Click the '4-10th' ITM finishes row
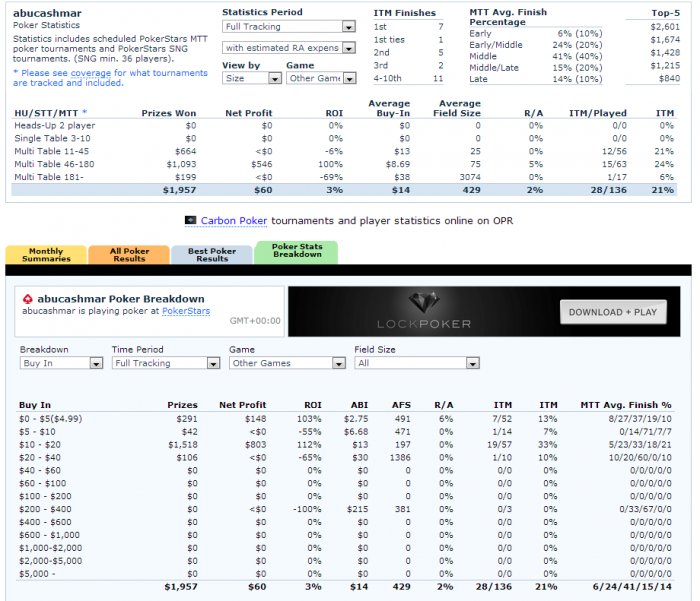The width and height of the screenshot is (700, 601). [x=408, y=79]
